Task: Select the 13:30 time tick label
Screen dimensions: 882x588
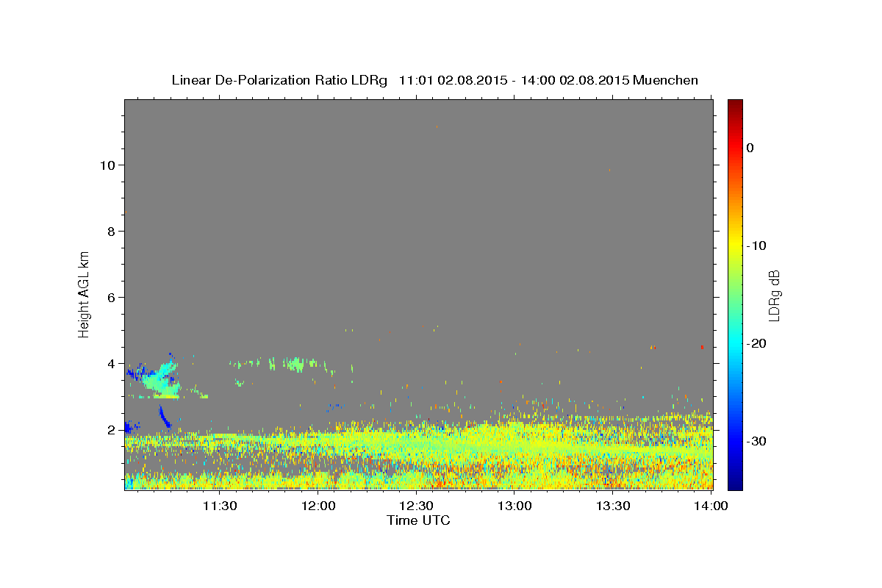Action: (613, 506)
